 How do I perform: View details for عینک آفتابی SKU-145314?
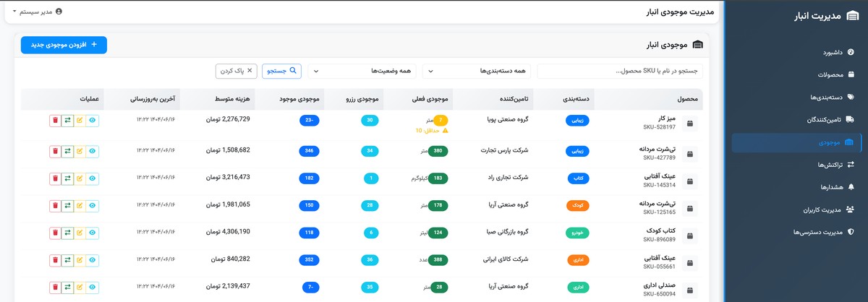[93, 178]
